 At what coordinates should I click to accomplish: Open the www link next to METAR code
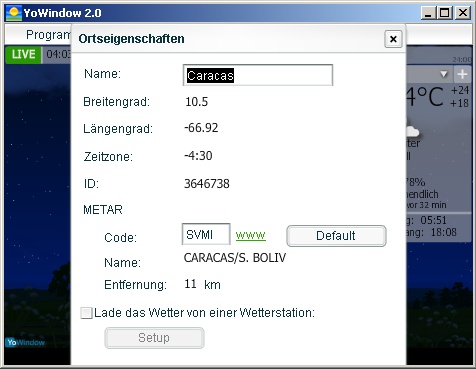point(250,236)
